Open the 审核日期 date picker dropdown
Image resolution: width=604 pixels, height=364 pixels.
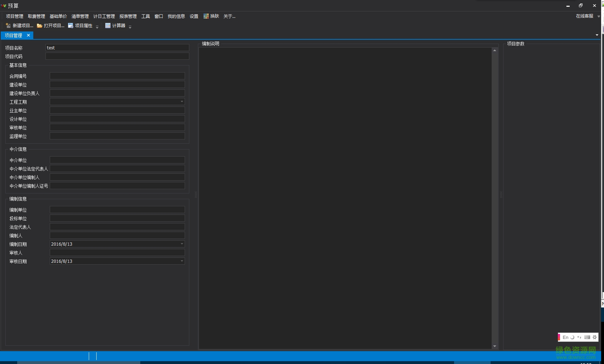[x=182, y=261]
